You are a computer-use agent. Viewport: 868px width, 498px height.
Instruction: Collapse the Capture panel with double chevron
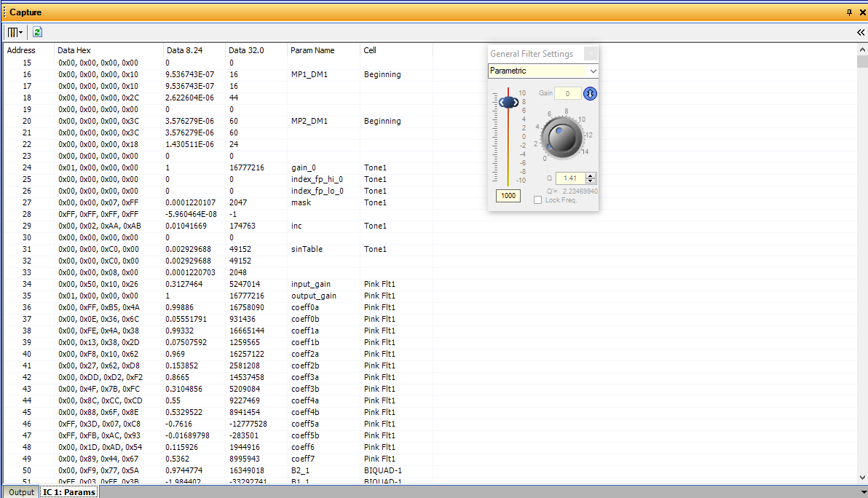coord(861,32)
